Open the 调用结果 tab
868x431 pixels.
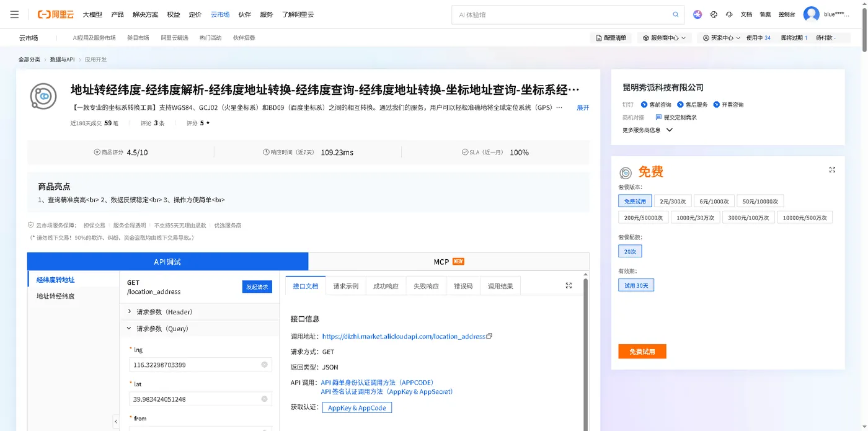[x=500, y=286]
